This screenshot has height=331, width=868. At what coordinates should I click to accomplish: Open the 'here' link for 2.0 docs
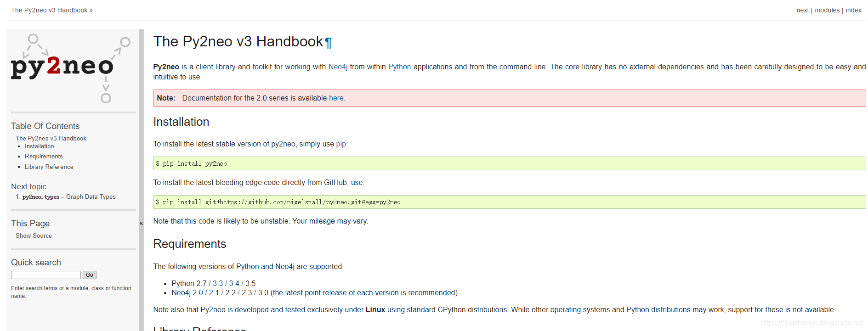point(336,98)
